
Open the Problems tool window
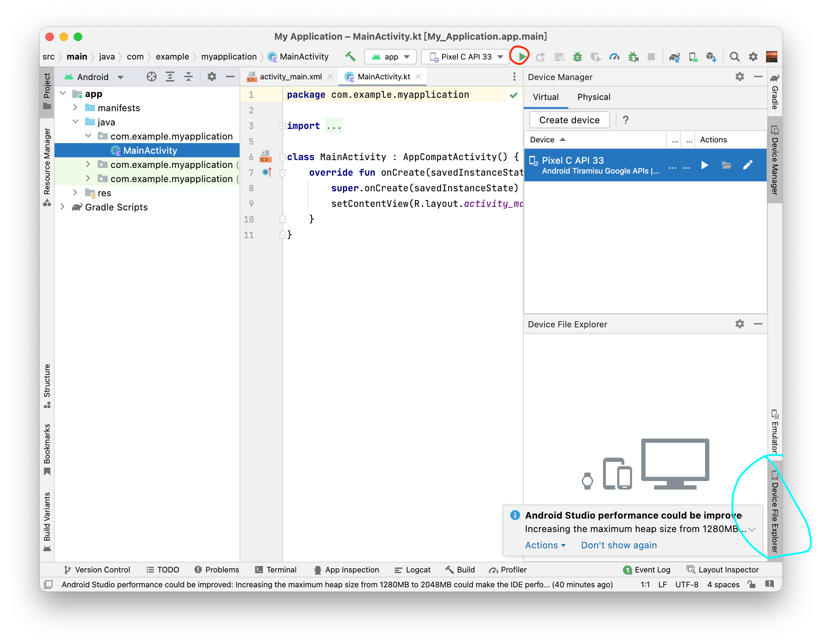tap(216, 569)
